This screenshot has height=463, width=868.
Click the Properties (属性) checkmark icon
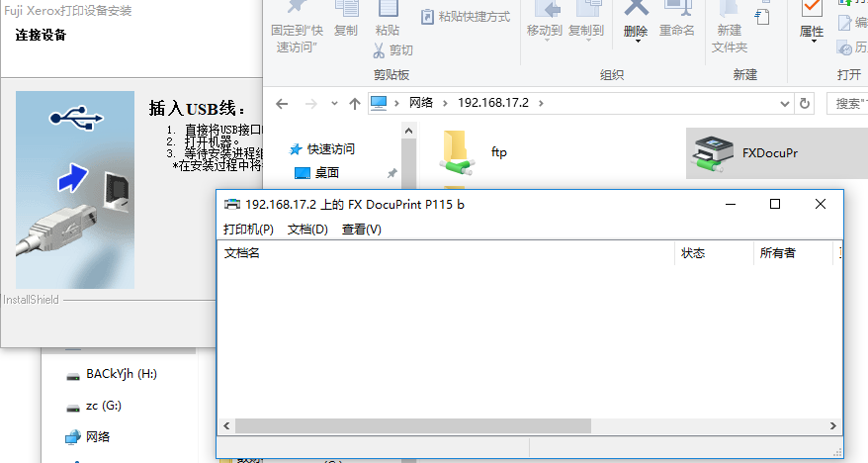[812, 10]
